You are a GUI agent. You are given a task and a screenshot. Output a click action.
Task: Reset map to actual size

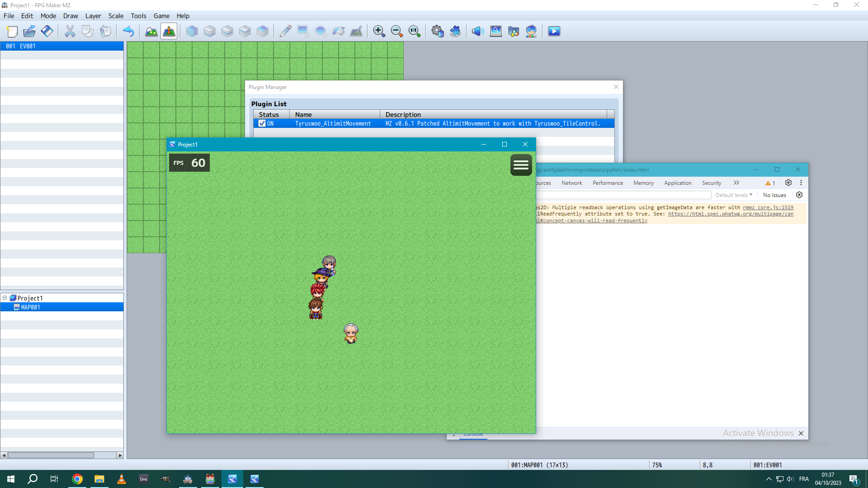click(x=414, y=31)
